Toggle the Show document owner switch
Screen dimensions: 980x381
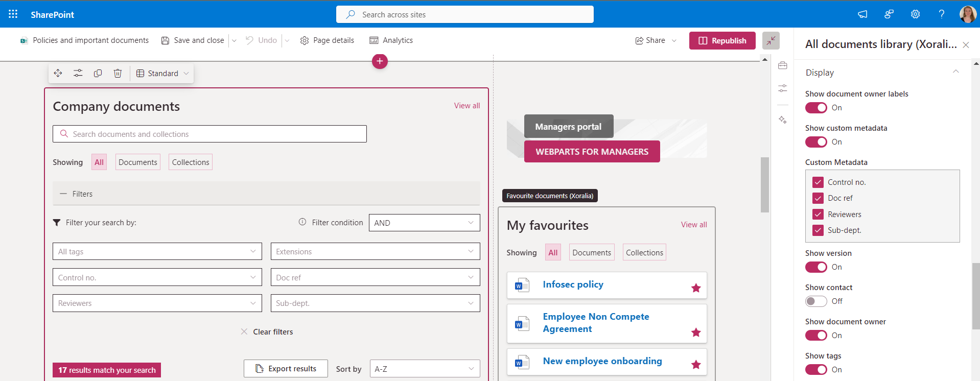click(816, 336)
